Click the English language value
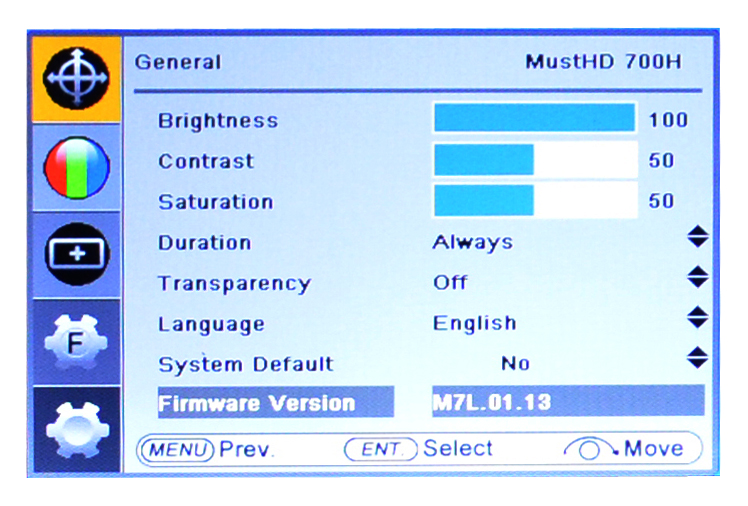The image size is (748, 506). pos(474,323)
